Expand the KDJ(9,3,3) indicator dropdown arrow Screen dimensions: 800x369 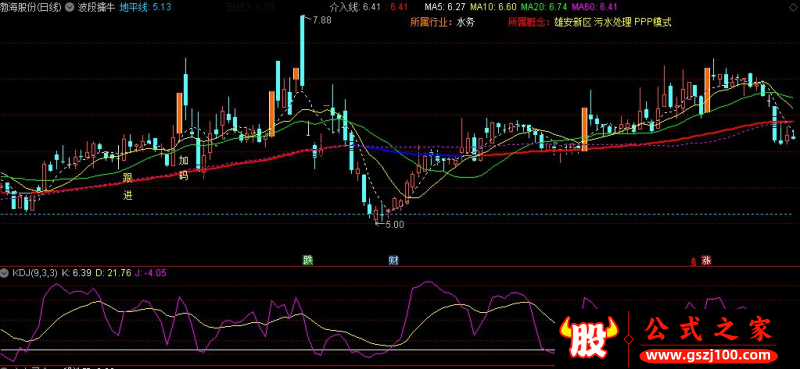pos(5,273)
